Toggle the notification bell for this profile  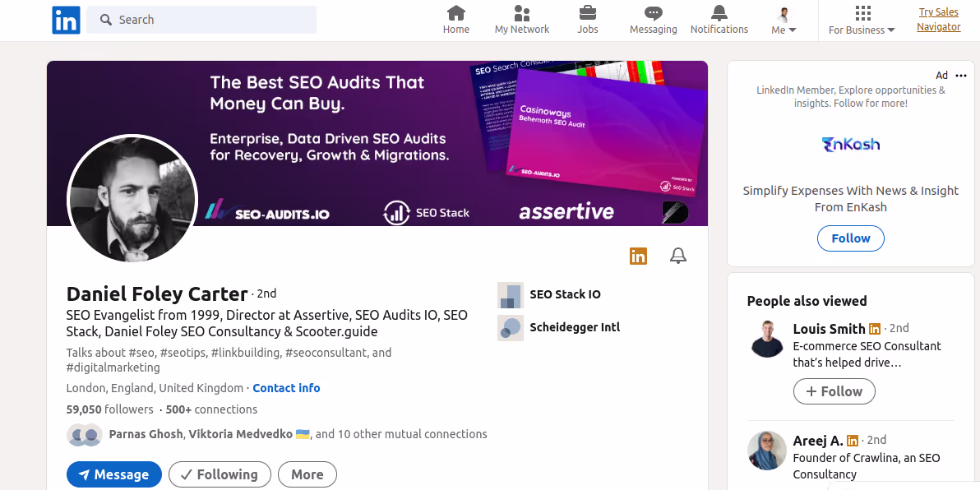pyautogui.click(x=678, y=256)
